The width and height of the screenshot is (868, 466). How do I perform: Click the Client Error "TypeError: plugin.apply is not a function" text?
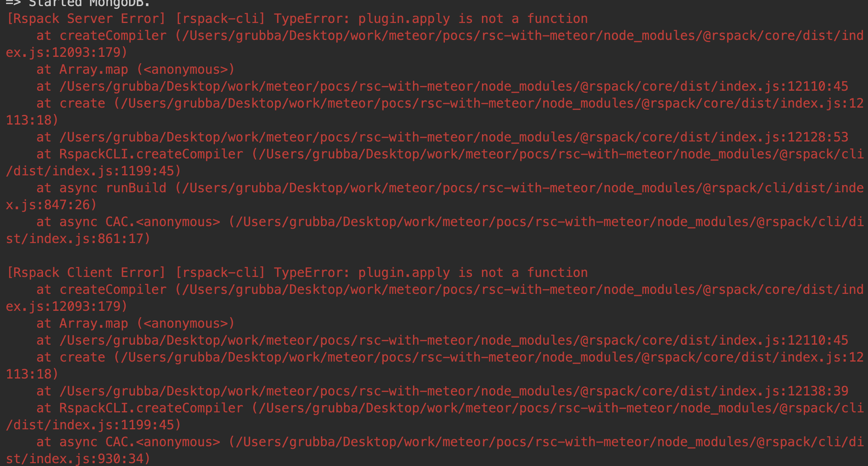coord(430,273)
